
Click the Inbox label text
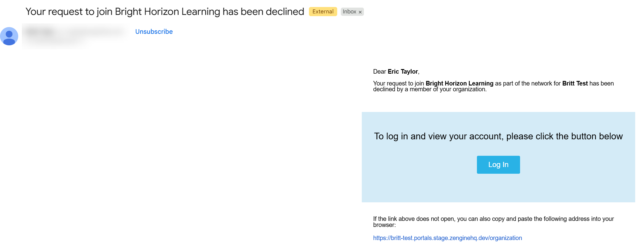[349, 12]
